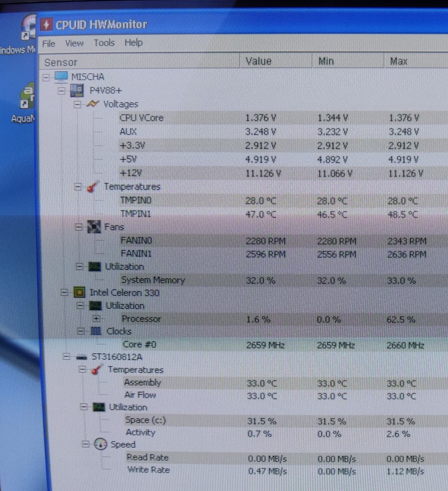Click the thermometer icon under ST3160812A

click(x=97, y=370)
